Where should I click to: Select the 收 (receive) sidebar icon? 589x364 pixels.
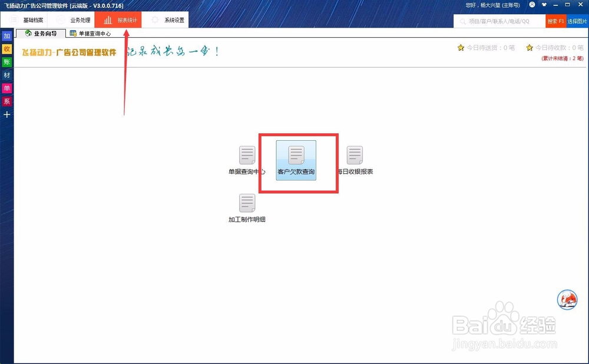coord(6,49)
